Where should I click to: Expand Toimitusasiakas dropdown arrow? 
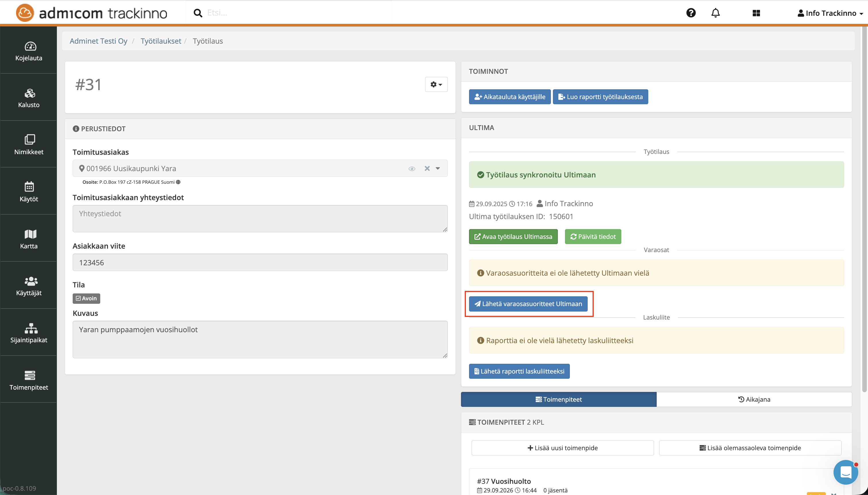click(438, 168)
